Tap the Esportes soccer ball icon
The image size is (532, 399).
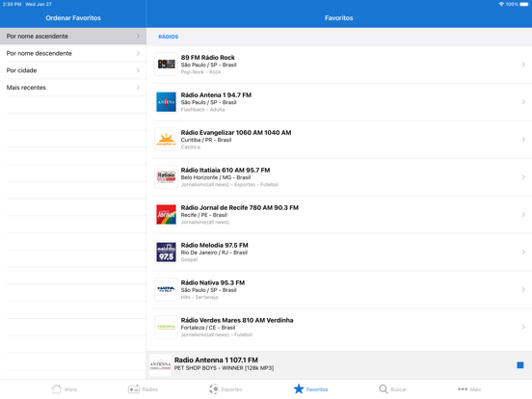pyautogui.click(x=214, y=389)
